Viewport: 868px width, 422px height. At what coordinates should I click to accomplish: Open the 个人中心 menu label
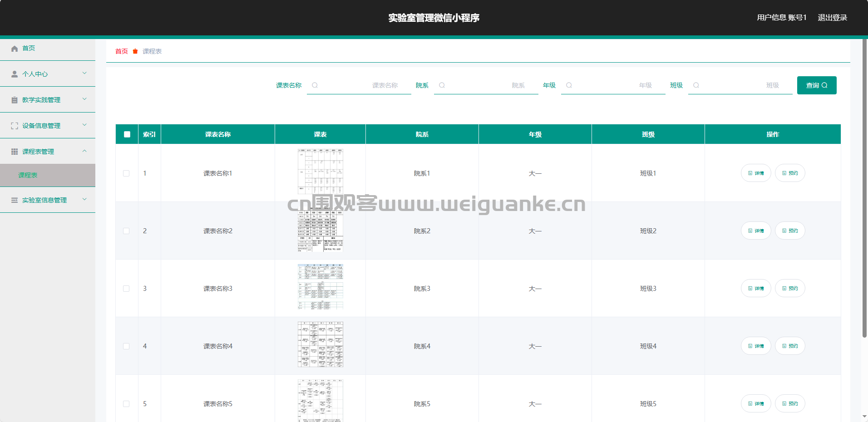pos(35,74)
